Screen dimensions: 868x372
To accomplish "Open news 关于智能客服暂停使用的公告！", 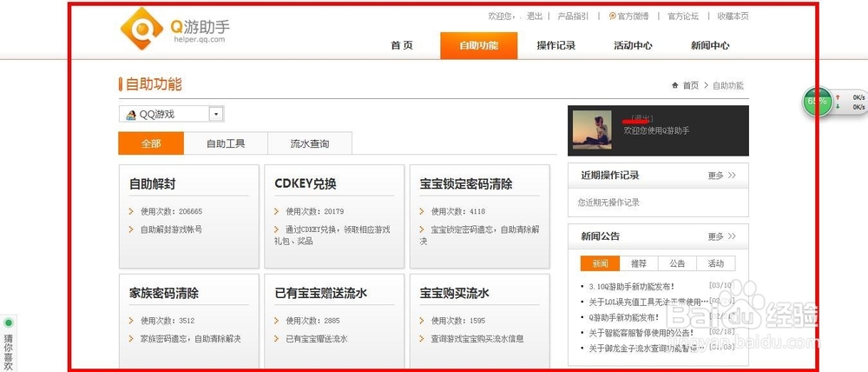I will (641, 333).
